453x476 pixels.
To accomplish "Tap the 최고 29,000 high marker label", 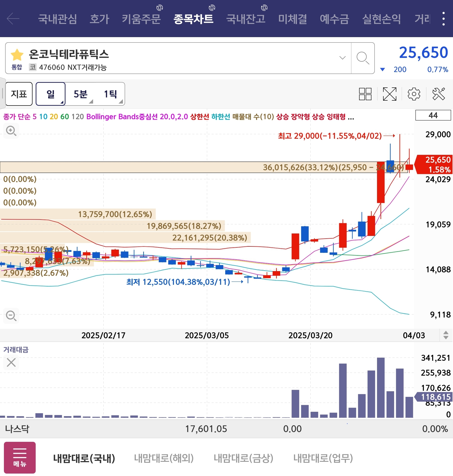I will 330,136.
